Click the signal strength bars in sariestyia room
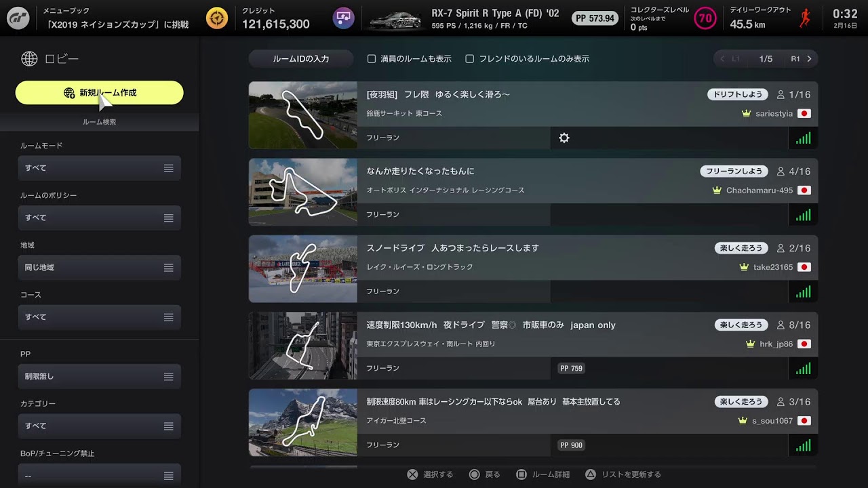This screenshot has width=868, height=488. [x=803, y=138]
